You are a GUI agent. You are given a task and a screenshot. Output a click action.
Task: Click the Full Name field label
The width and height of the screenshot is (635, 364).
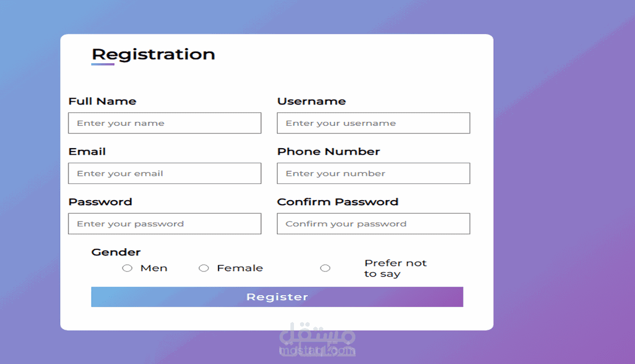coord(102,101)
